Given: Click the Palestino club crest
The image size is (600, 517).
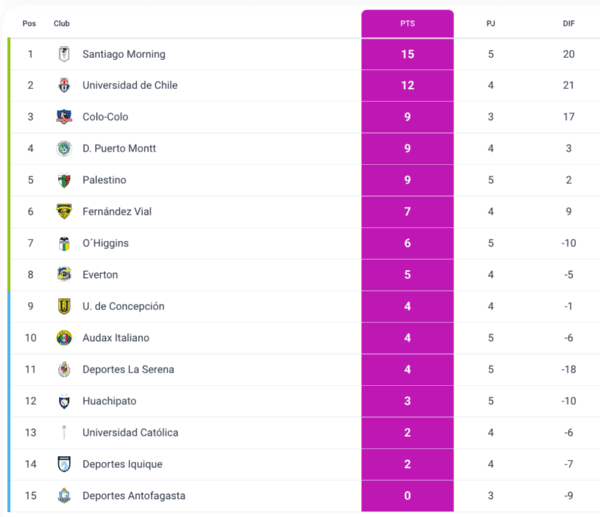Looking at the screenshot, I should tap(64, 180).
